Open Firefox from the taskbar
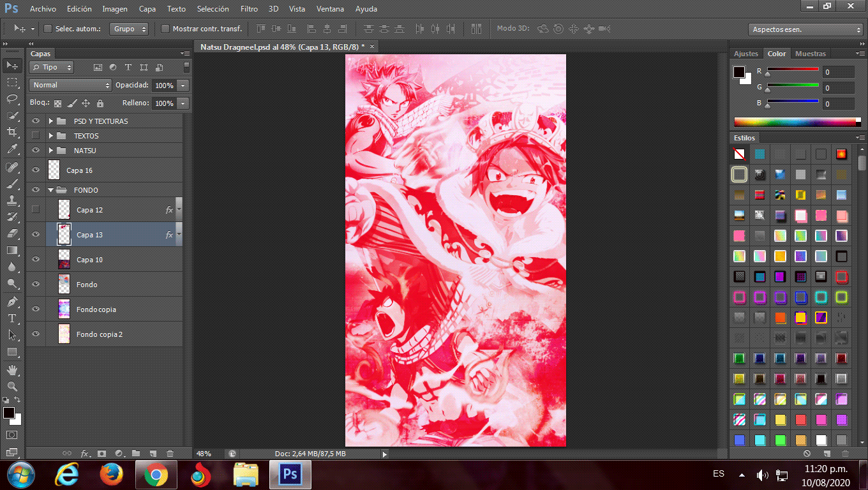Screen dimensions: 868x490 [111, 475]
